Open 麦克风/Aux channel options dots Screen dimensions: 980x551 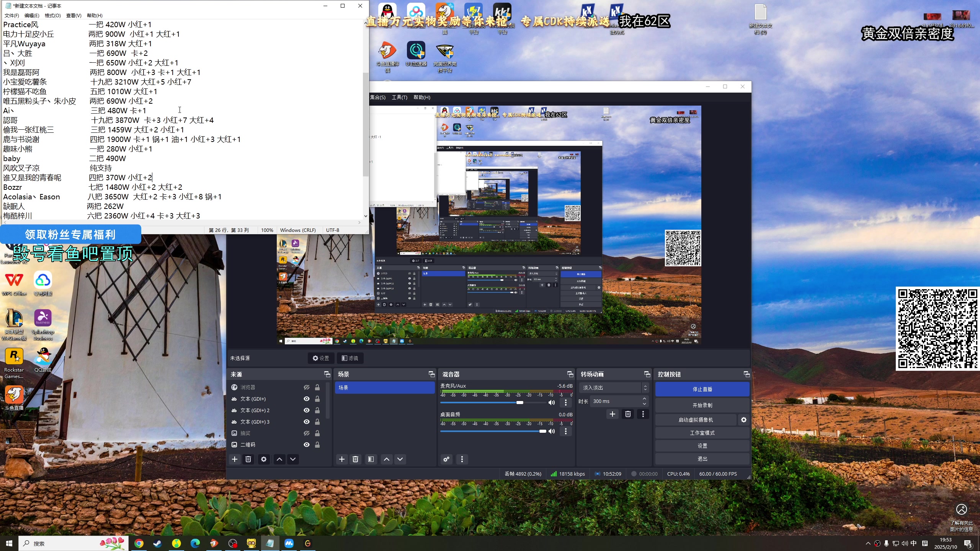coord(566,403)
